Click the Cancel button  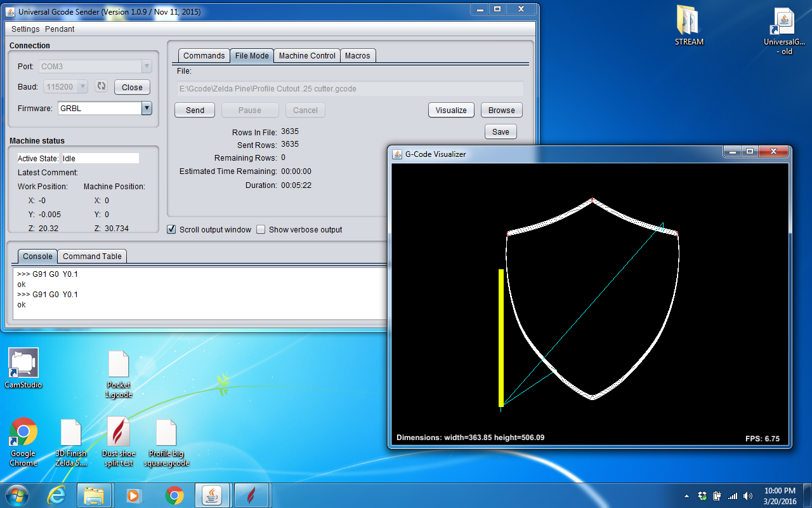(x=305, y=110)
